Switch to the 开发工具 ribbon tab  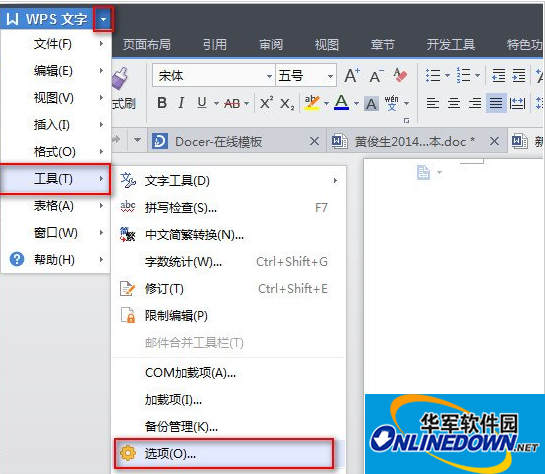point(451,44)
